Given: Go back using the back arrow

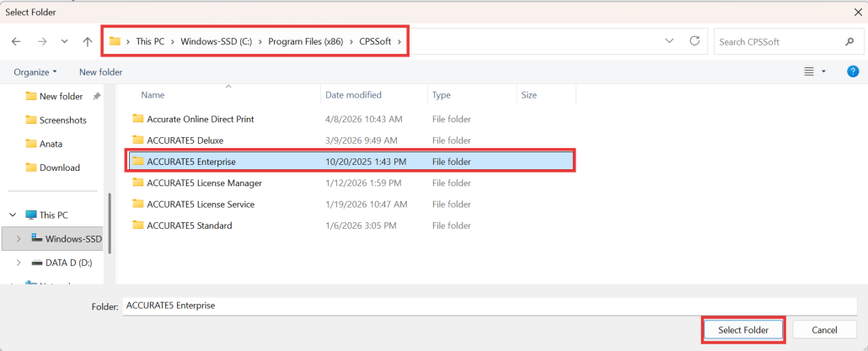Looking at the screenshot, I should click(16, 41).
